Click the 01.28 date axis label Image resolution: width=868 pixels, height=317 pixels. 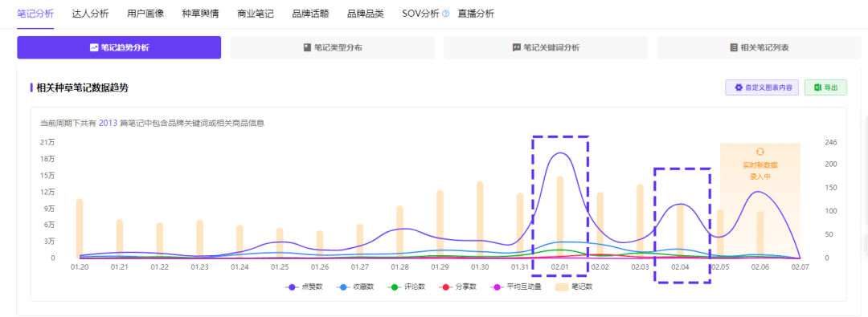coord(399,267)
